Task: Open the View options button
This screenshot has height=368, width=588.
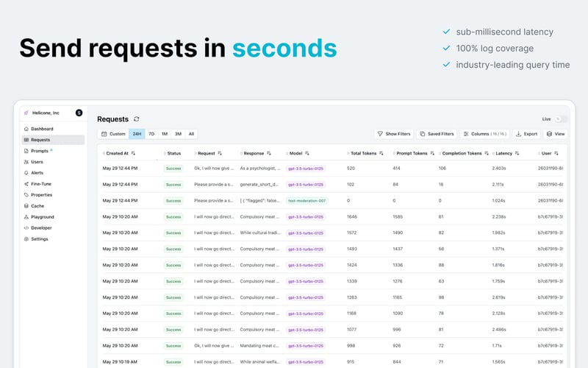Action: pos(556,134)
